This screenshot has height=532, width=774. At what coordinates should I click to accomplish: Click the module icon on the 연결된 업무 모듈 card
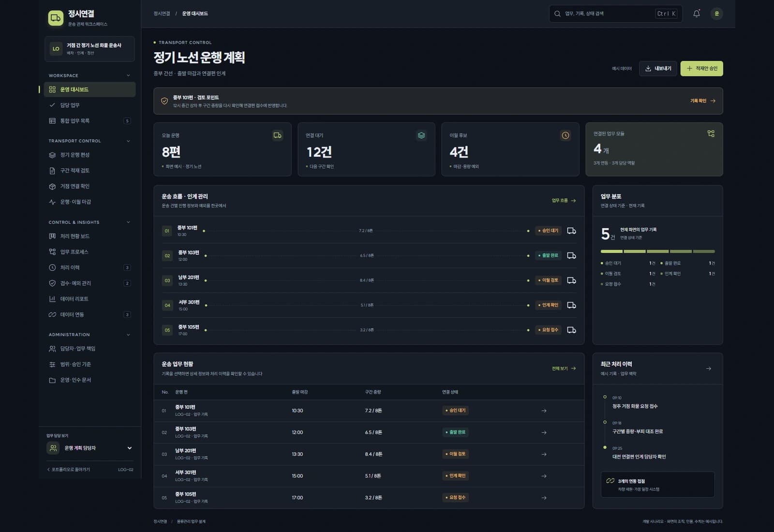pos(711,133)
